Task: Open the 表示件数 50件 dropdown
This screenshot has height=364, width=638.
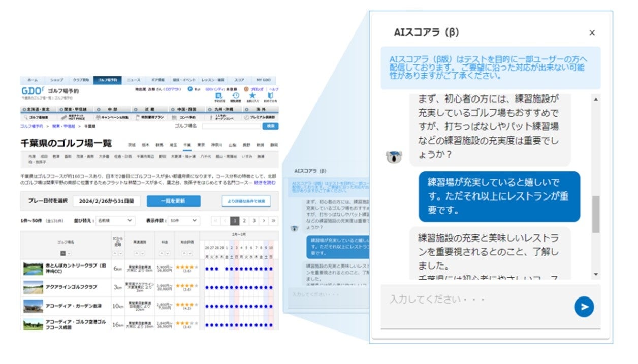Action: (184, 220)
